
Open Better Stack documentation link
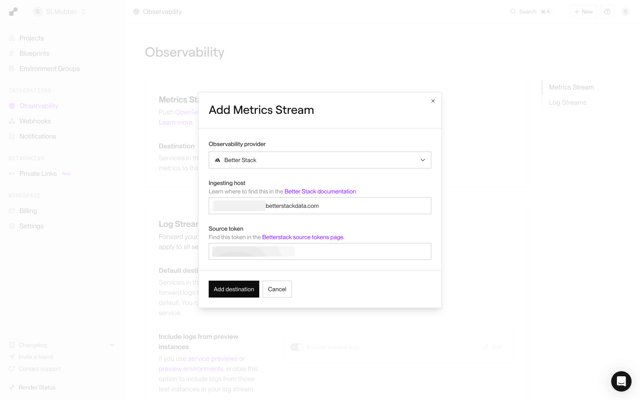(x=320, y=191)
